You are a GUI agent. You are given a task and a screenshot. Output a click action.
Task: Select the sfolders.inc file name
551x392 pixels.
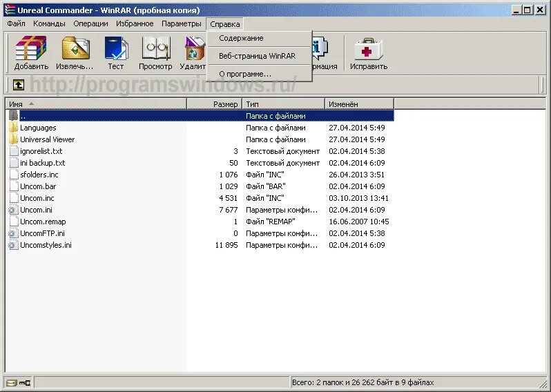(39, 175)
